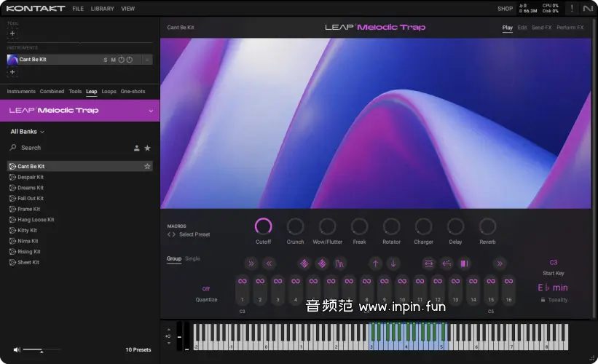598x364 pixels.
Task: Adjust the Cutoff macro knob
Action: tap(263, 226)
